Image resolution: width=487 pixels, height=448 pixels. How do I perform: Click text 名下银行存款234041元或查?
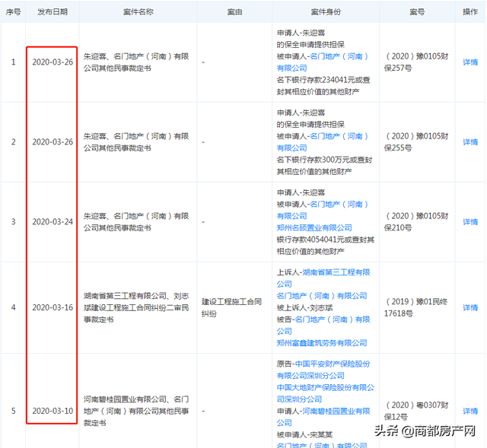(323, 80)
